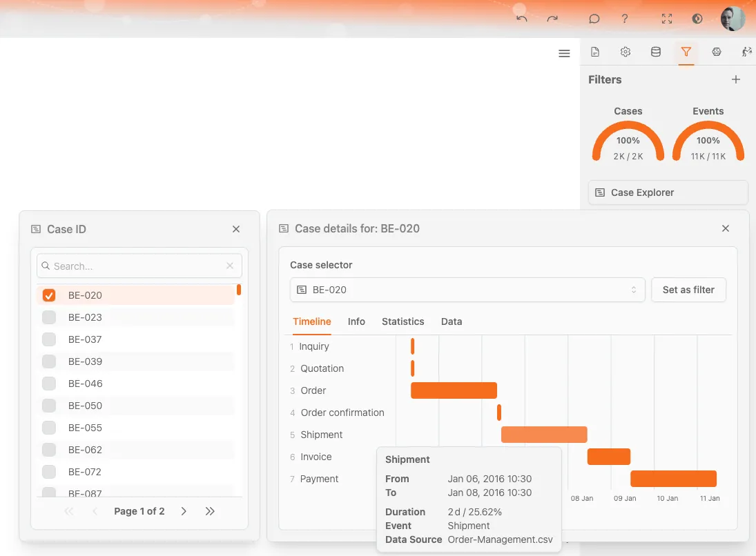Uncheck the BE-020 case checkbox
This screenshot has height=556, width=756.
pyautogui.click(x=49, y=295)
